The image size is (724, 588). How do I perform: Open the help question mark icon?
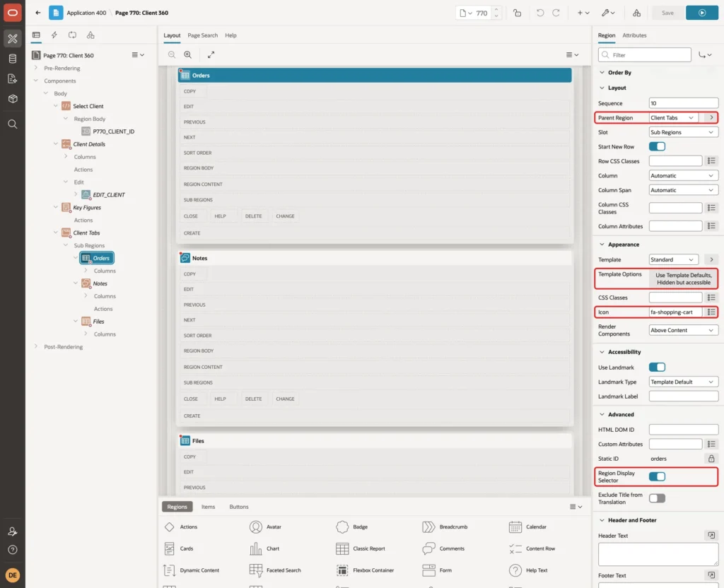click(13, 550)
